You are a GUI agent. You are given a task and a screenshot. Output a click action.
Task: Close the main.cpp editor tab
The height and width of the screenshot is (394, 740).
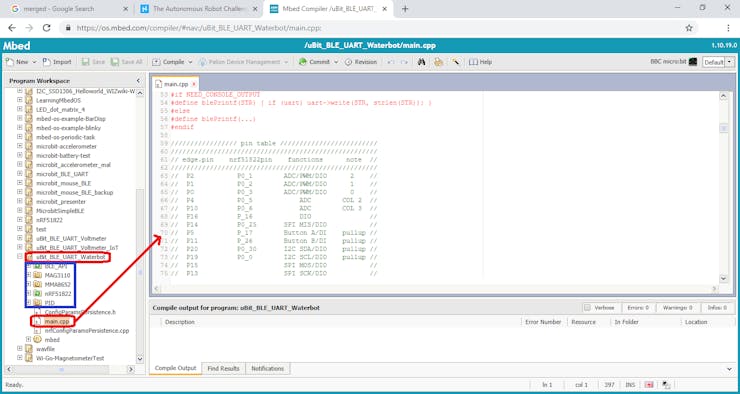193,84
